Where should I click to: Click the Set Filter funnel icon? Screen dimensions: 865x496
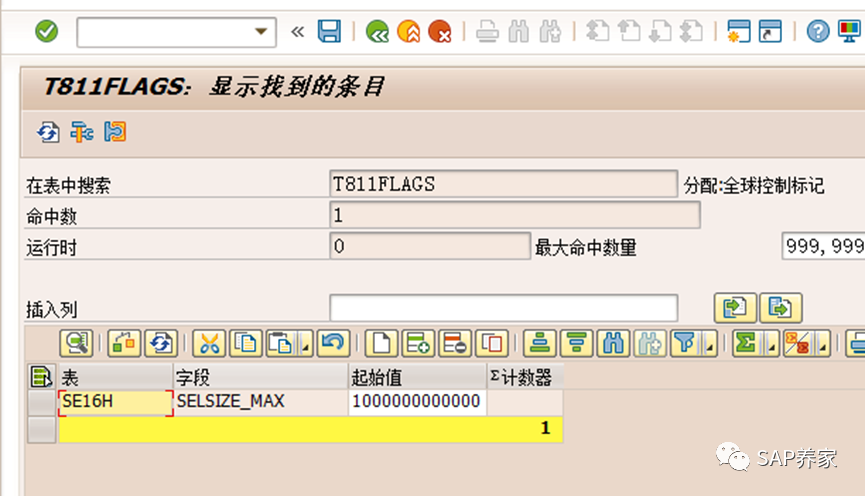[686, 343]
